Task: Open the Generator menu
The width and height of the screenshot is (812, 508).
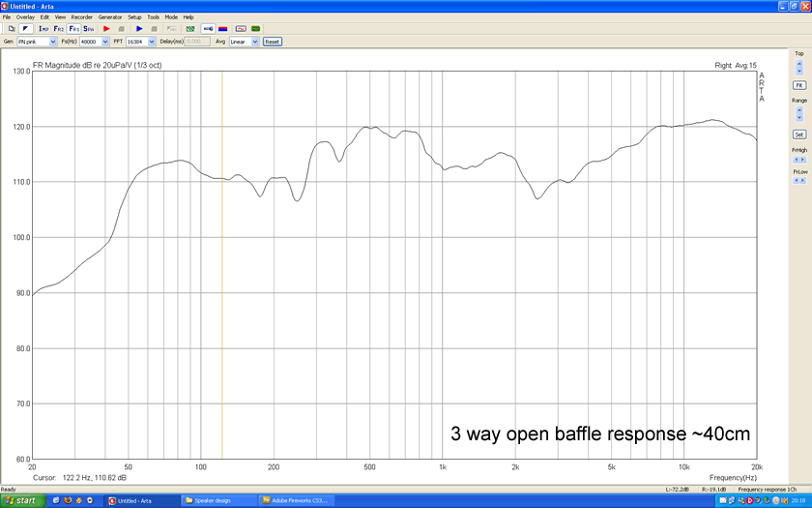Action: [110, 17]
